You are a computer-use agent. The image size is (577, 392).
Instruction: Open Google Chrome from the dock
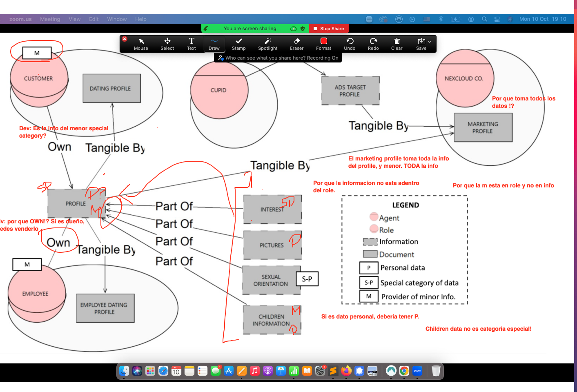[404, 371]
